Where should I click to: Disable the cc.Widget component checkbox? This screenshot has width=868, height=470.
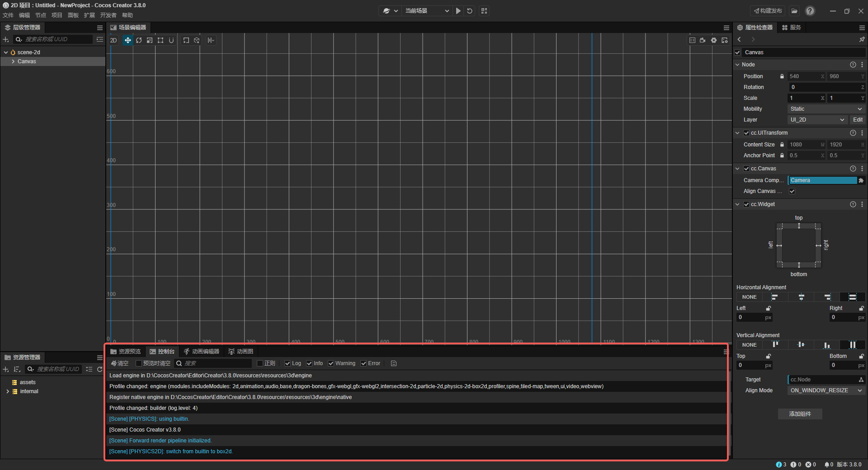coord(746,204)
